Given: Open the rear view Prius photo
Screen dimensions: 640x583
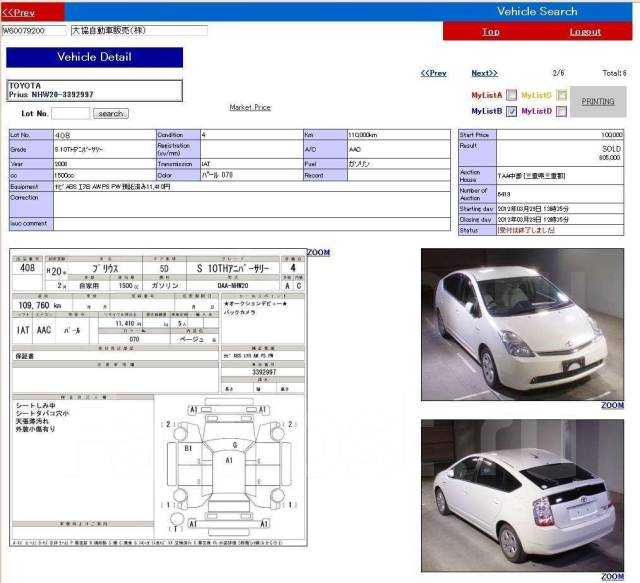Looking at the screenshot, I should tap(522, 495).
